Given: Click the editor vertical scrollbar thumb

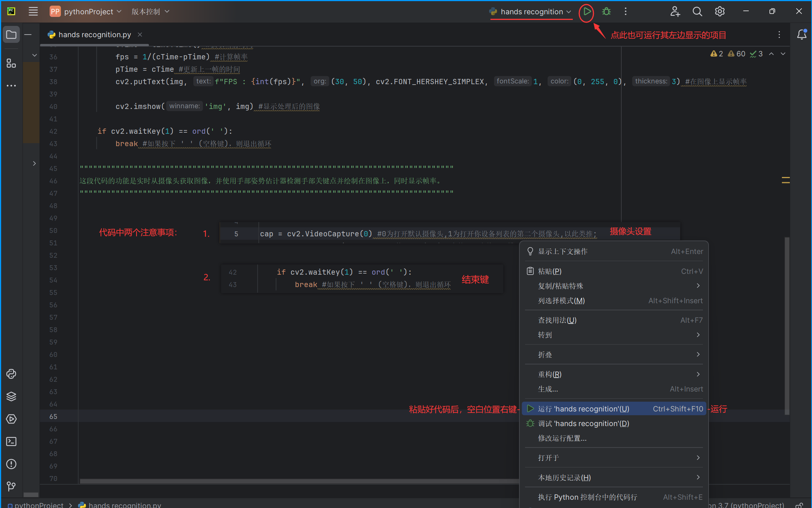Looking at the screenshot, I should coord(787,325).
